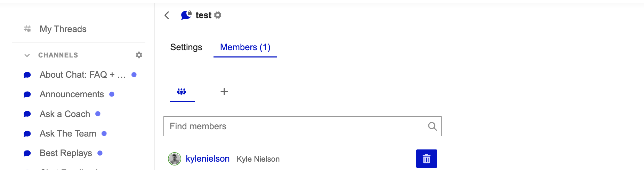Open test channel settings gear
644x170 pixels.
[218, 15]
